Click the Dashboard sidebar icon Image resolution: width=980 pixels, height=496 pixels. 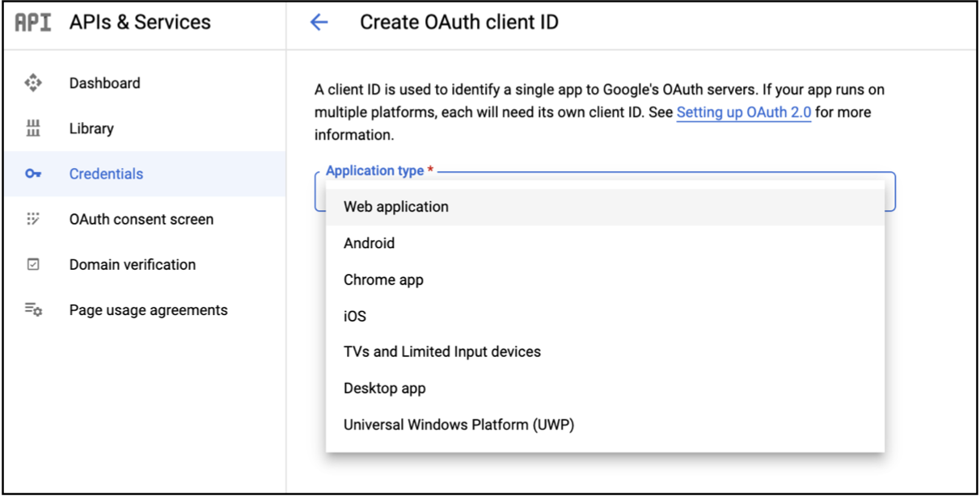click(33, 83)
